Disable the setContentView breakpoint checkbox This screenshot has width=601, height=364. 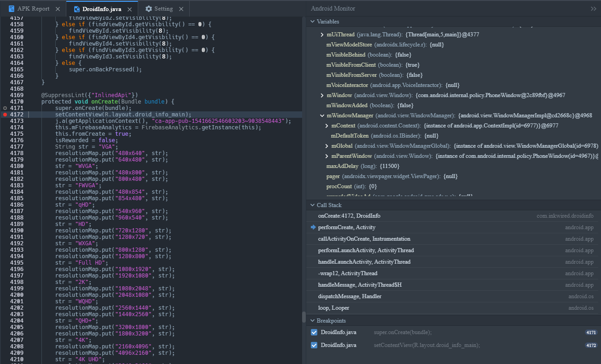(314, 345)
